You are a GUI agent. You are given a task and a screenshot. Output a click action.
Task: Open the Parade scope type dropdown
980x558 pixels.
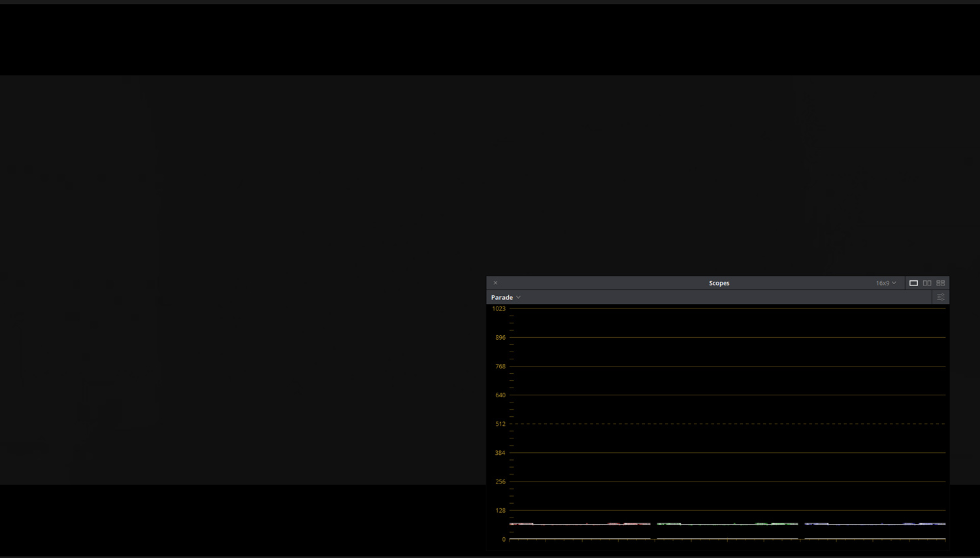506,297
